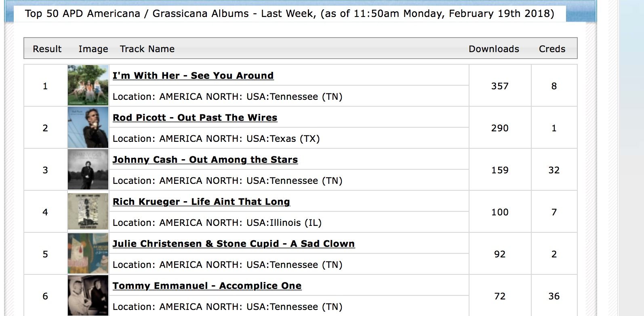Screen dimensions: 644x316
Task: Open 'Rich Krueger - Life Aint That Long'
Action: coord(201,202)
